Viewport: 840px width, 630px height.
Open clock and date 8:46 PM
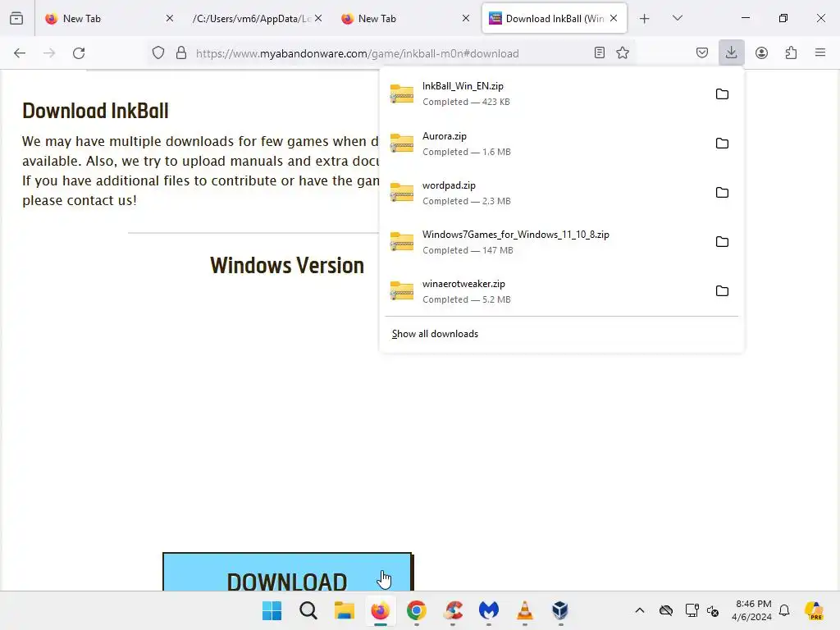tap(753, 610)
